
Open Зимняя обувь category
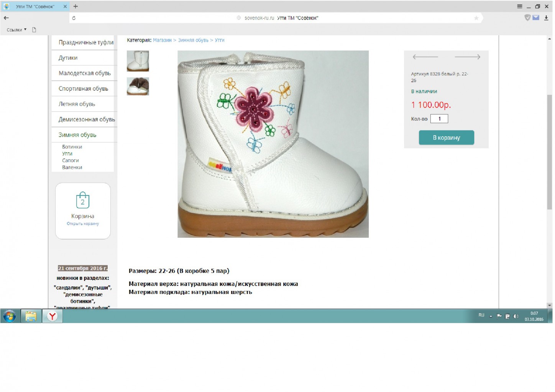(x=77, y=135)
